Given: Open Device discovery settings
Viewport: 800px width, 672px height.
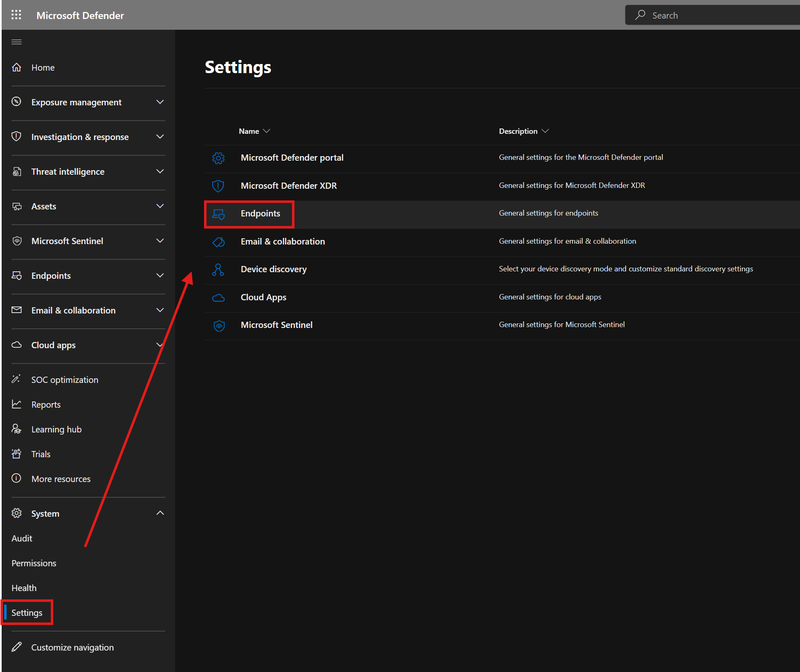Looking at the screenshot, I should 502,270.
